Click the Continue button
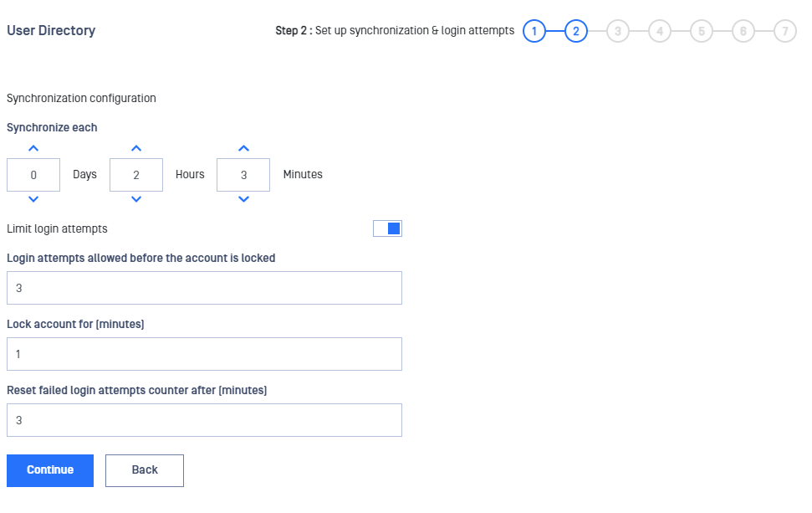The image size is (812, 513). tap(50, 470)
